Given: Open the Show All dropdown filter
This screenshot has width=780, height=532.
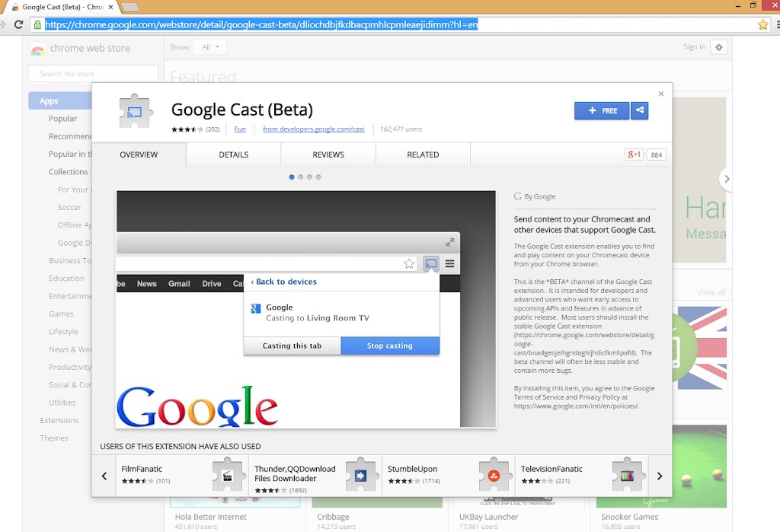Looking at the screenshot, I should pos(210,47).
